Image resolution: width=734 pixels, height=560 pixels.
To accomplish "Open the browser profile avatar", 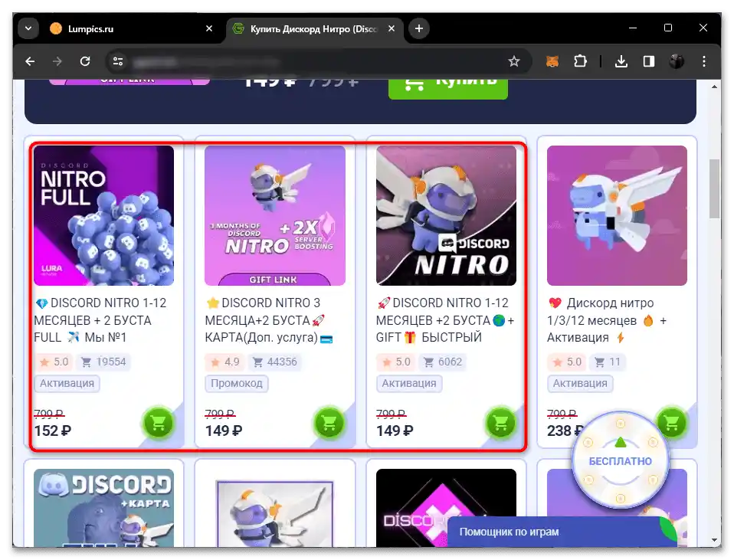I will [x=676, y=61].
